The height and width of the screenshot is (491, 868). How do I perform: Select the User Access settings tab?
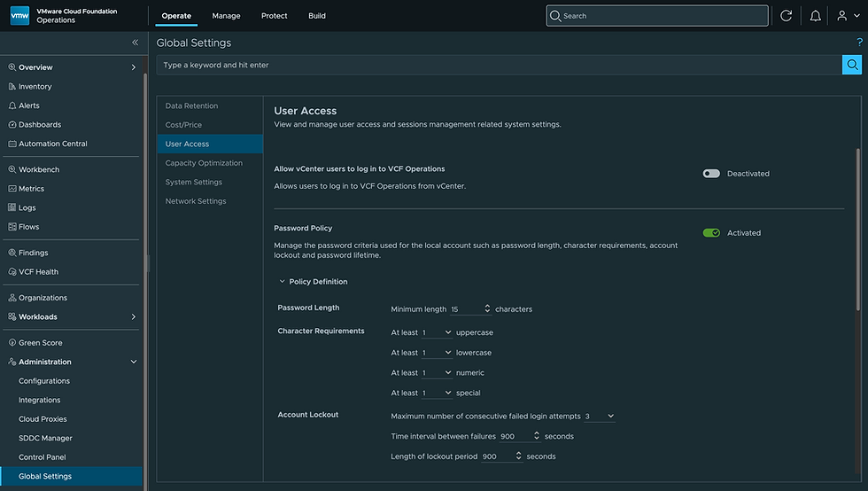[210, 144]
